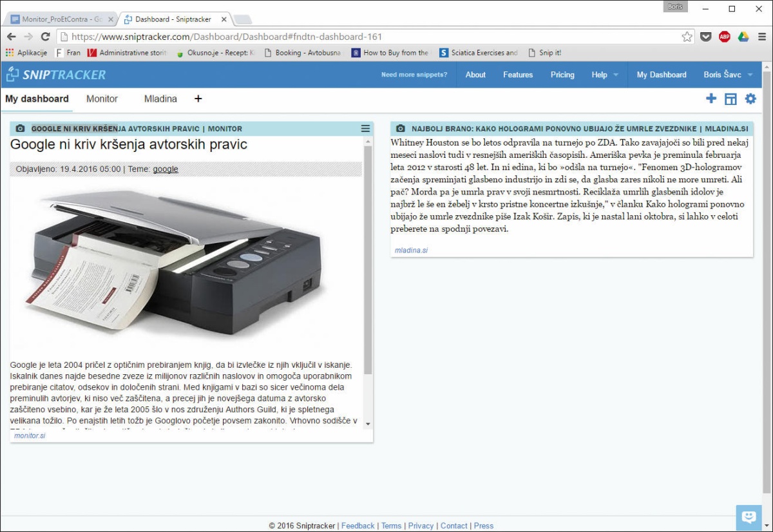Viewport: 773px width, 532px height.
Task: Expand the Boris Šavc account dropdown
Action: [728, 75]
